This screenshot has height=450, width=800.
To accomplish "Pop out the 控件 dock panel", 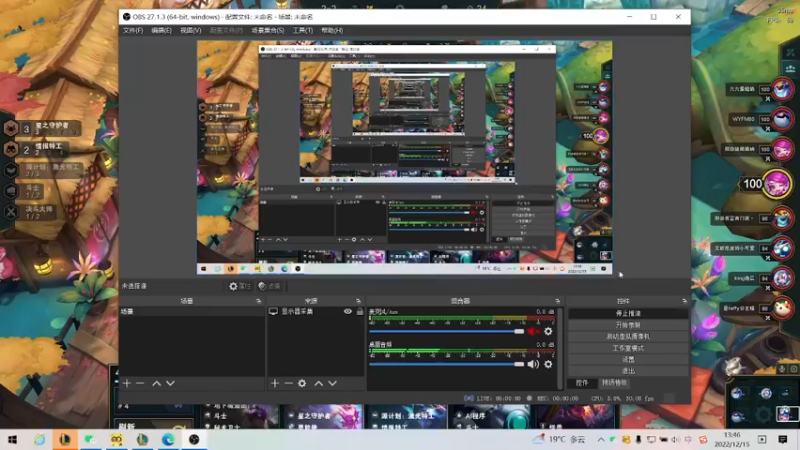I will click(684, 301).
